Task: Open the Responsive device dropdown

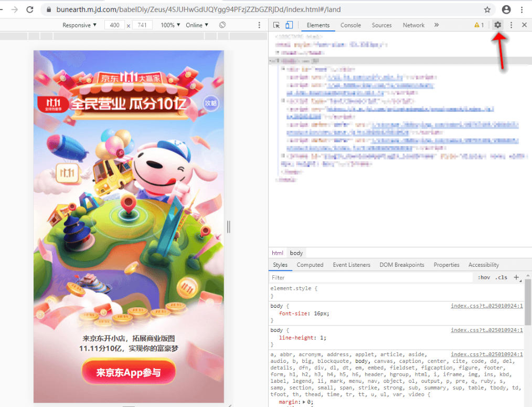Action: tap(79, 25)
